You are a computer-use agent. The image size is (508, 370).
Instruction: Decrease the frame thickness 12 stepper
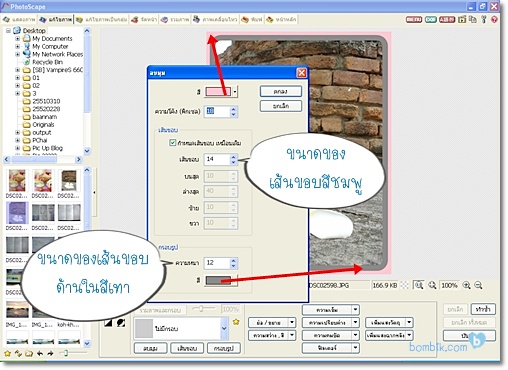tap(233, 266)
